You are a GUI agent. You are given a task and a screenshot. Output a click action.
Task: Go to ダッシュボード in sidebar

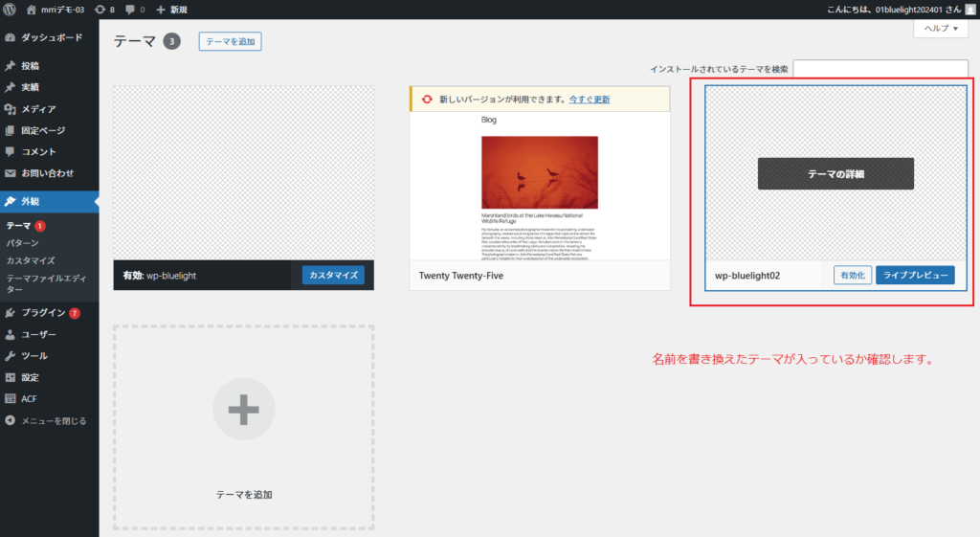tap(52, 37)
